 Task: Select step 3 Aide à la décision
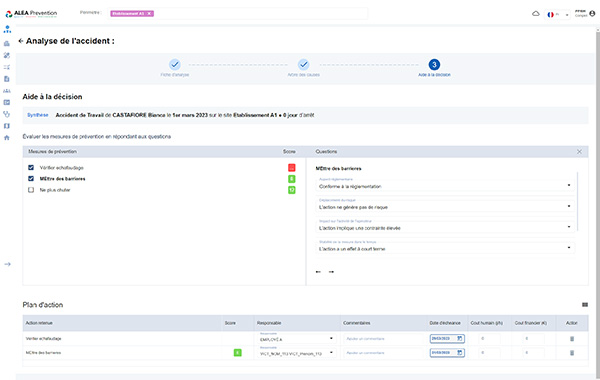(x=434, y=68)
